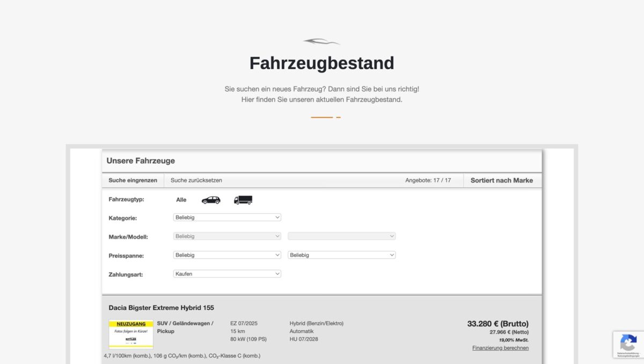The width and height of the screenshot is (644, 364).
Task: Open the Modell dropdown next to Marke
Action: click(x=342, y=236)
